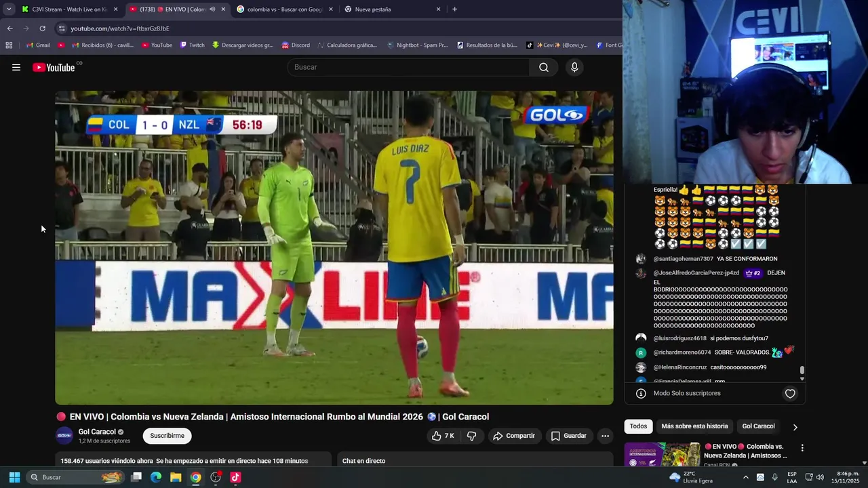Screen dimensions: 868x488
Task: Open the Cevi TikTok bookmark
Action: [557, 45]
